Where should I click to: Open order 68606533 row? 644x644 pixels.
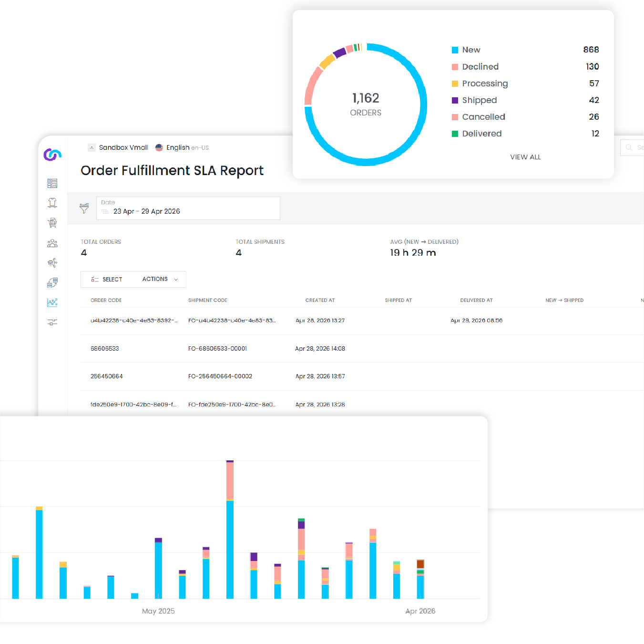[x=362, y=349]
